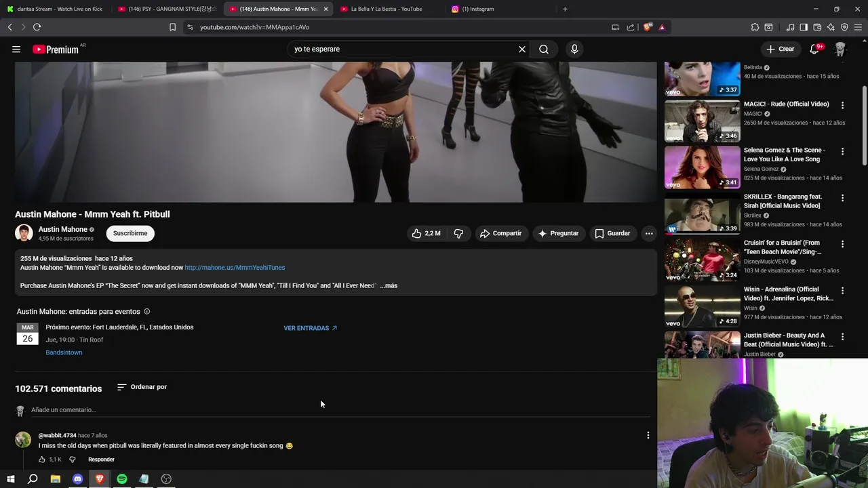The image size is (868, 488).
Task: Like the video with 2,2 M thumbs up
Action: (x=426, y=233)
